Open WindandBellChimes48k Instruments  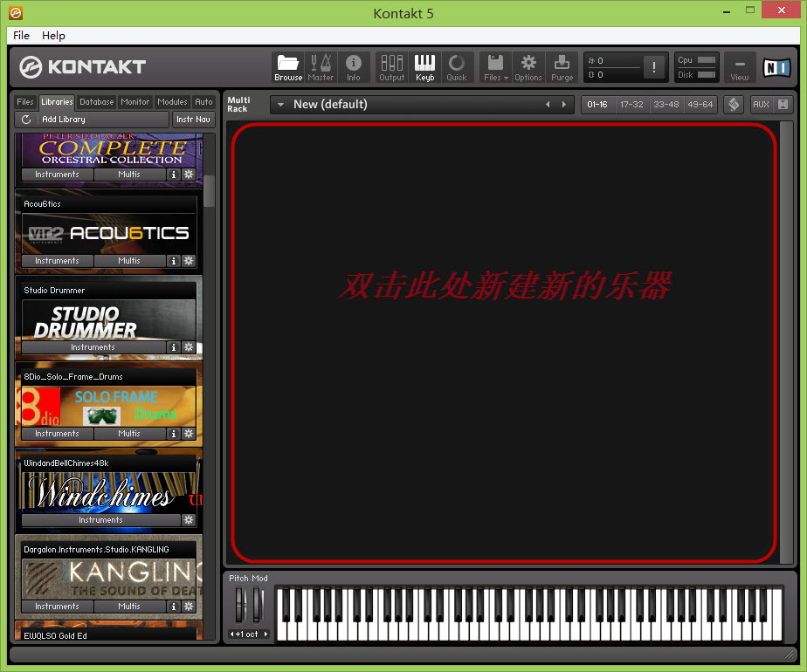101,520
